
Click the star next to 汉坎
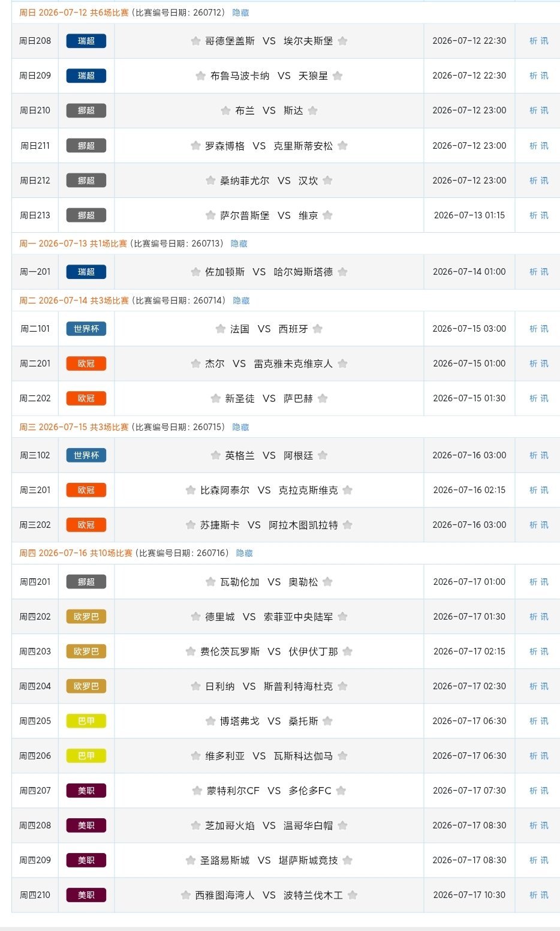pyautogui.click(x=327, y=181)
